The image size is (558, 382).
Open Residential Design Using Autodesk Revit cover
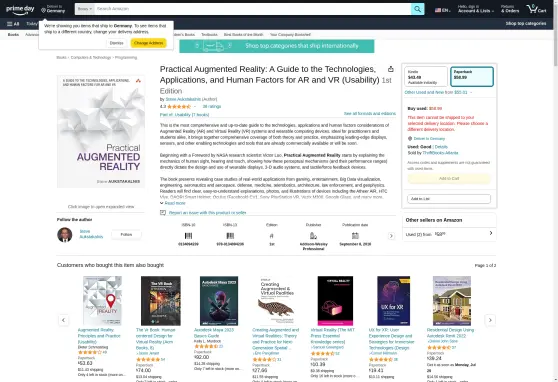452,301
